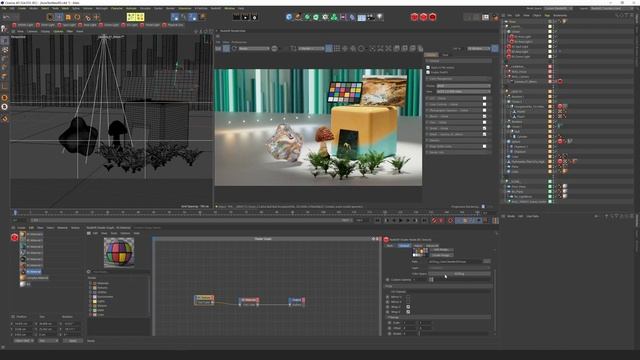
Task: Toggle Wrap V checkbox
Action: pos(408,312)
